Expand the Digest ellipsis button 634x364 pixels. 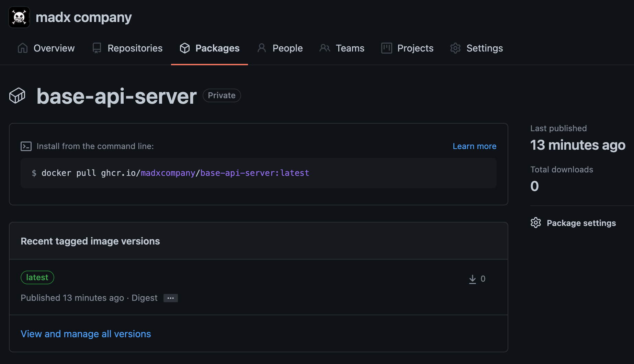tap(171, 298)
